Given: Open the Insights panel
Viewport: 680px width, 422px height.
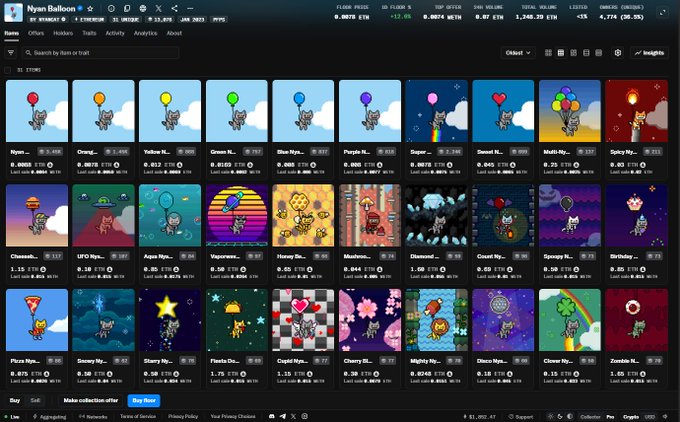Looking at the screenshot, I should tap(649, 52).
